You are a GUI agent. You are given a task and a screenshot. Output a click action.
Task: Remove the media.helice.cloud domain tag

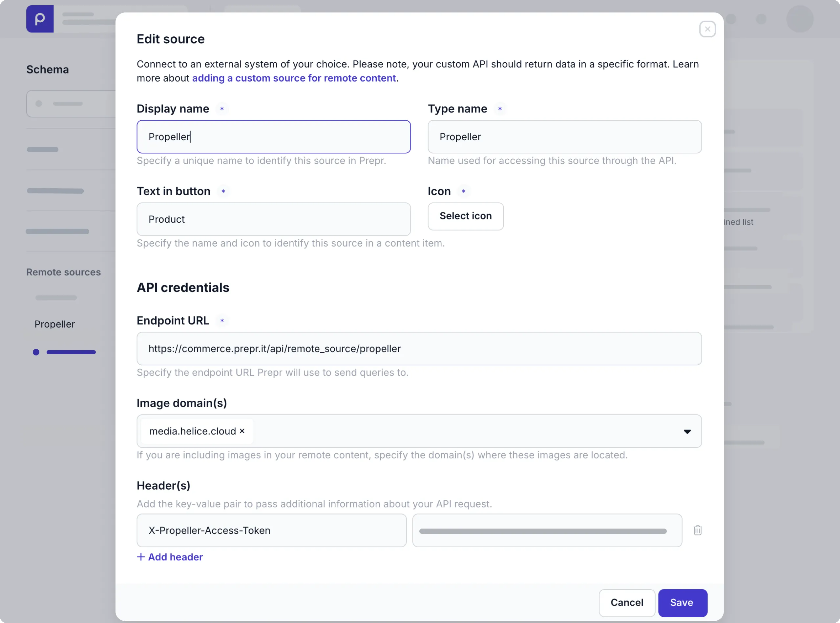242,431
